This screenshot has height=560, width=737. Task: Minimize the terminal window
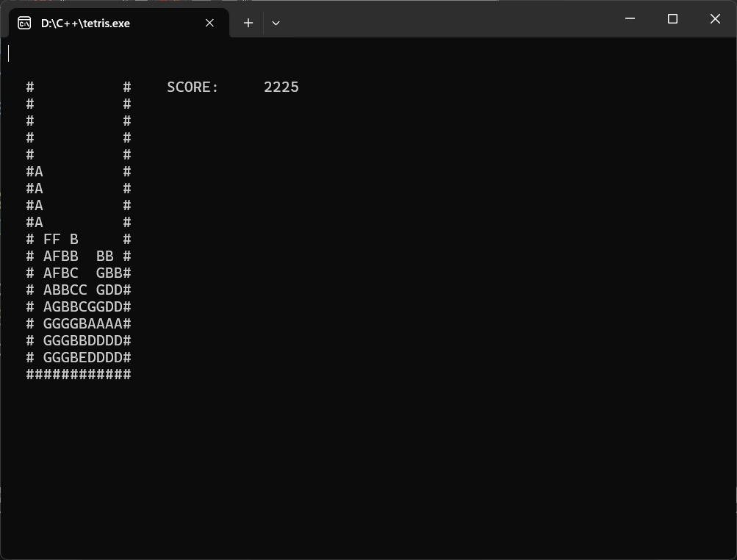click(630, 19)
